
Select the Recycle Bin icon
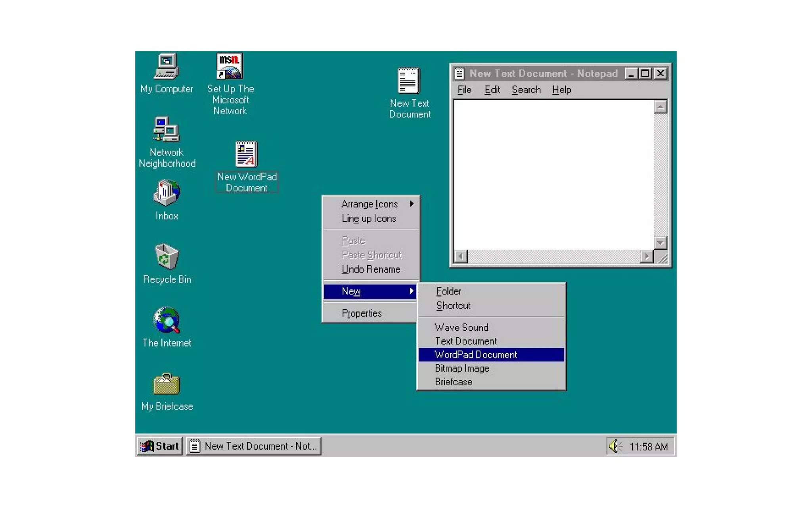click(x=167, y=257)
